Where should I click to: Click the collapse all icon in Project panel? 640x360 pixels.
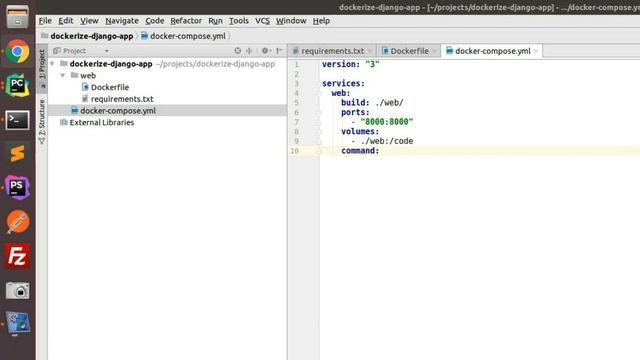click(249, 51)
